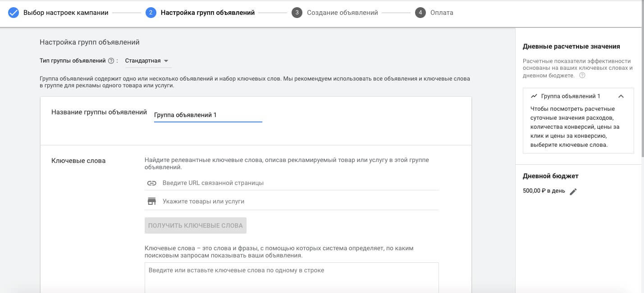Screen dimensions: 644x293
Task: Go to Создание объявлений step
Action: point(343,13)
